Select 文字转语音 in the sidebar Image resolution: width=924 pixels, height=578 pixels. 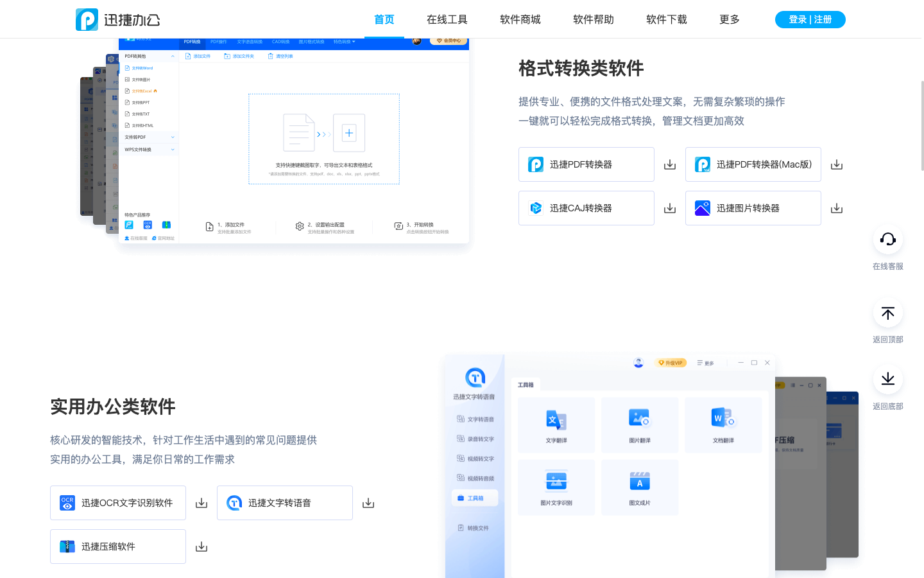click(478, 420)
